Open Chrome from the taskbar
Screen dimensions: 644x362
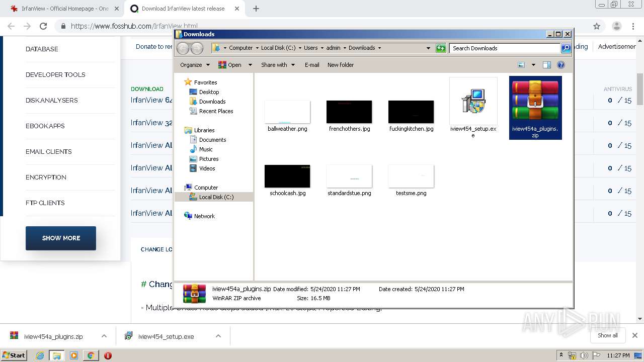[91, 355]
